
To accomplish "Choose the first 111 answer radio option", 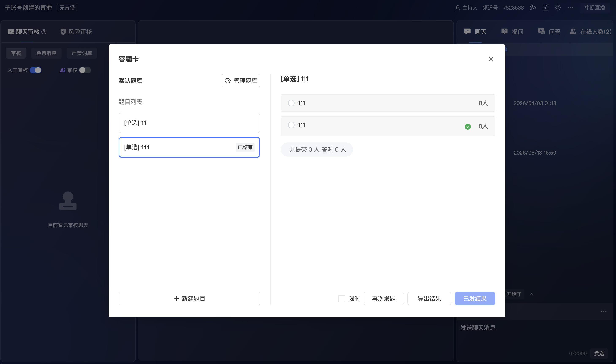I will [x=291, y=103].
